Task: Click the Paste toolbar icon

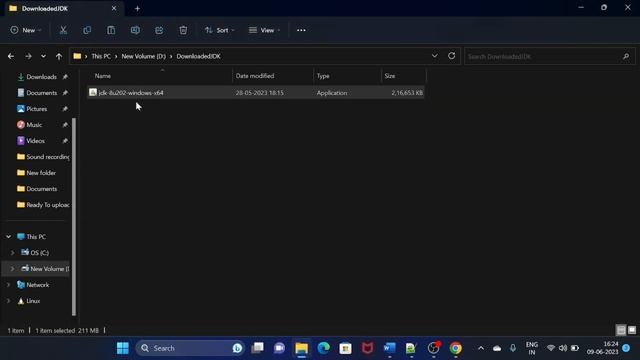Action: (111, 30)
